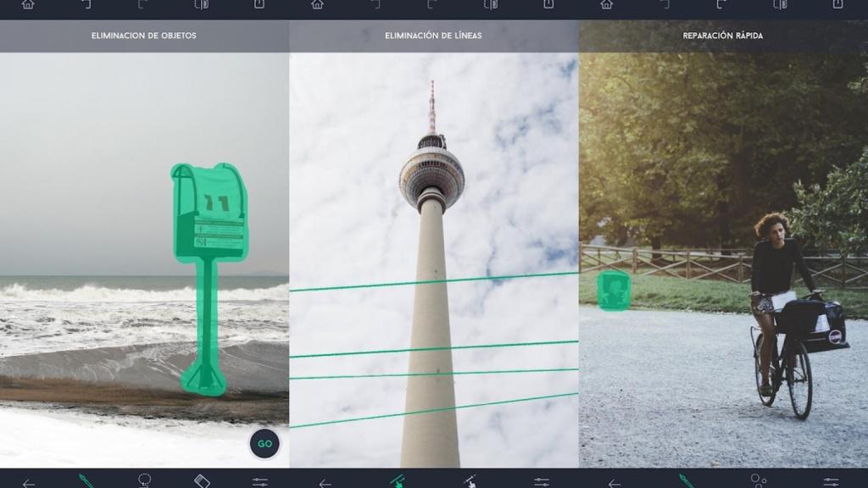Choose the blemish remover circles under cyclist photo
The height and width of the screenshot is (488, 868).
coord(759,481)
